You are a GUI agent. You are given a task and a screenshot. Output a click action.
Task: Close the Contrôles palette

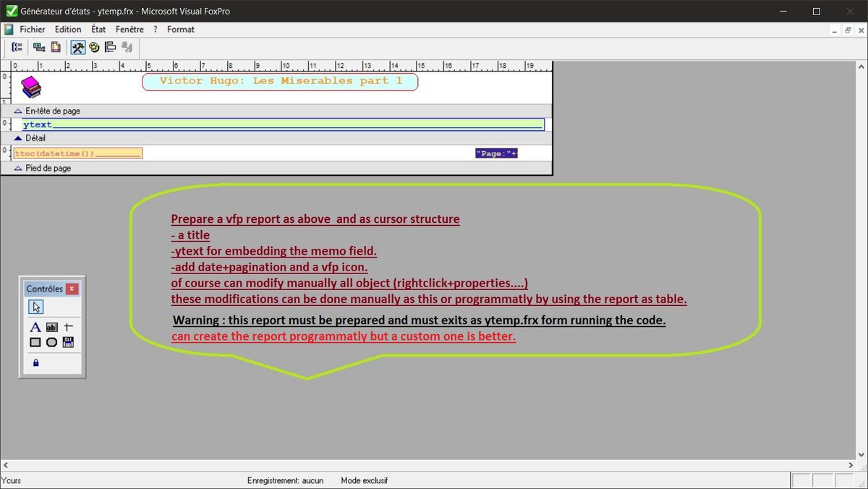(72, 289)
